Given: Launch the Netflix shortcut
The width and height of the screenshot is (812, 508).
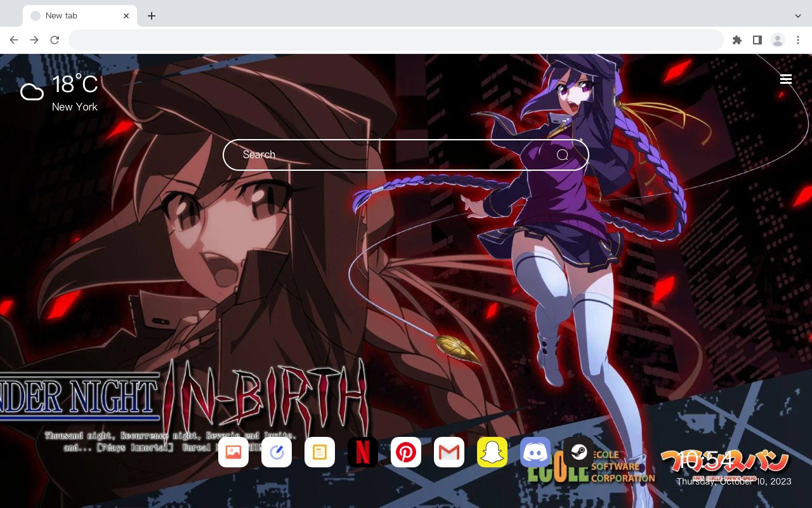Looking at the screenshot, I should (x=363, y=452).
